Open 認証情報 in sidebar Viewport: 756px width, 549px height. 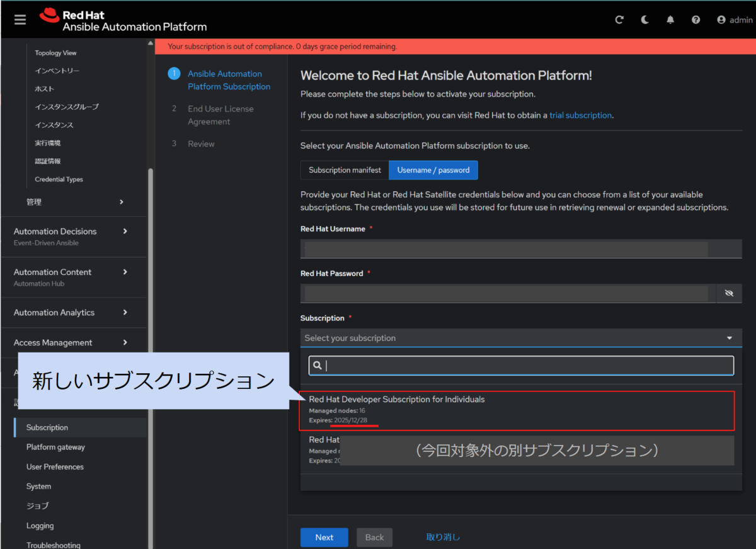48,161
